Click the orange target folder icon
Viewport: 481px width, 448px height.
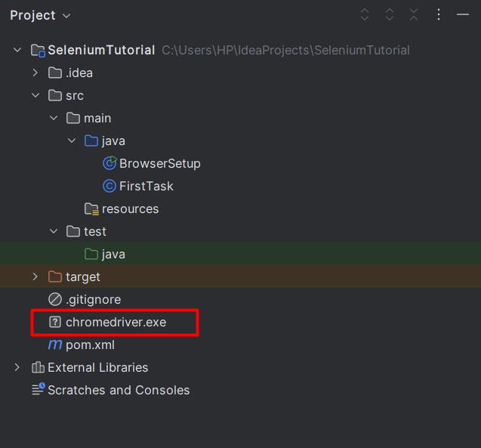[55, 277]
